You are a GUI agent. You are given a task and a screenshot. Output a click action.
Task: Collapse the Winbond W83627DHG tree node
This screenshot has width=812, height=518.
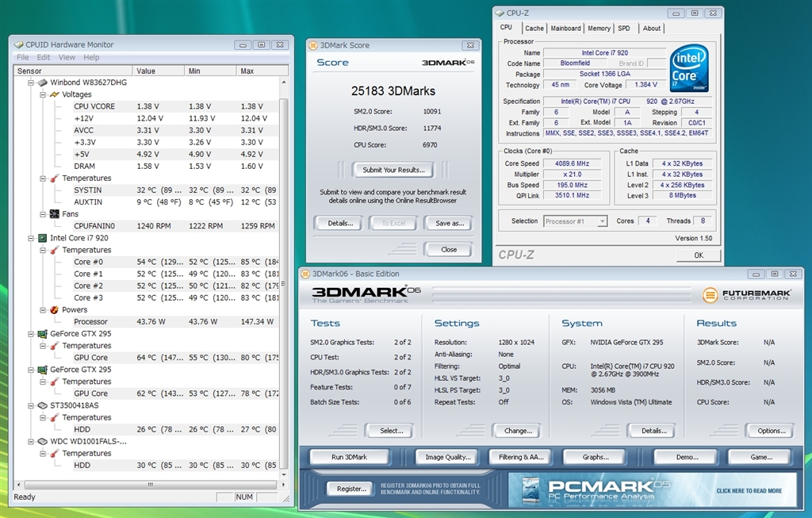click(31, 82)
